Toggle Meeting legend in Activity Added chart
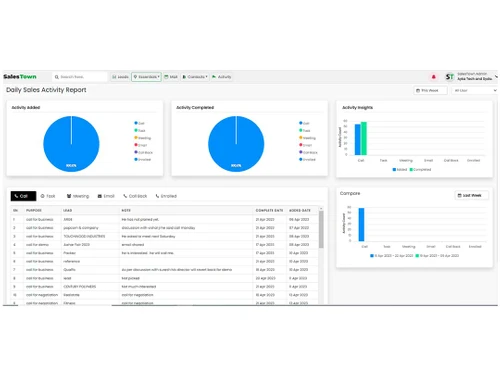Viewport: 500px width, 375px height. (x=143, y=138)
